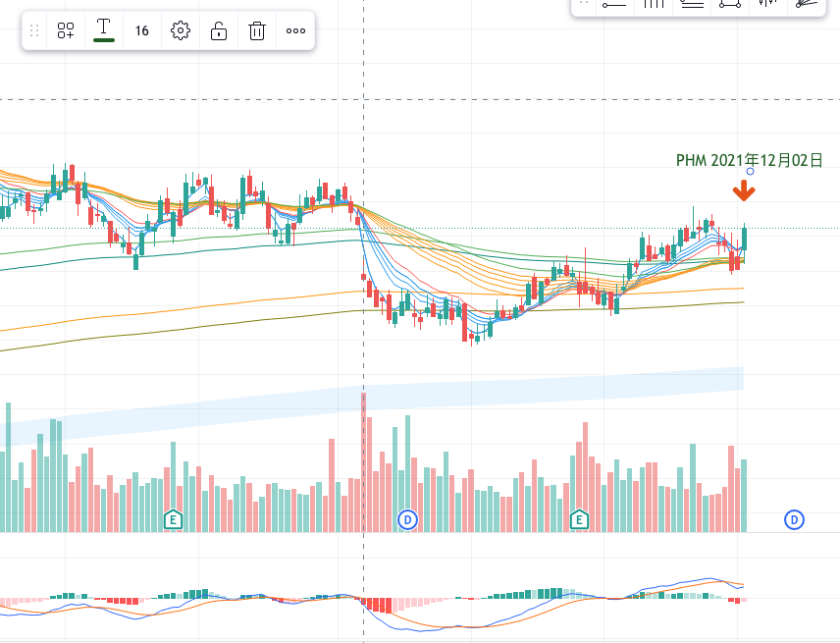The width and height of the screenshot is (840, 643).
Task: Open the font size 16 dropdown
Action: tap(142, 30)
